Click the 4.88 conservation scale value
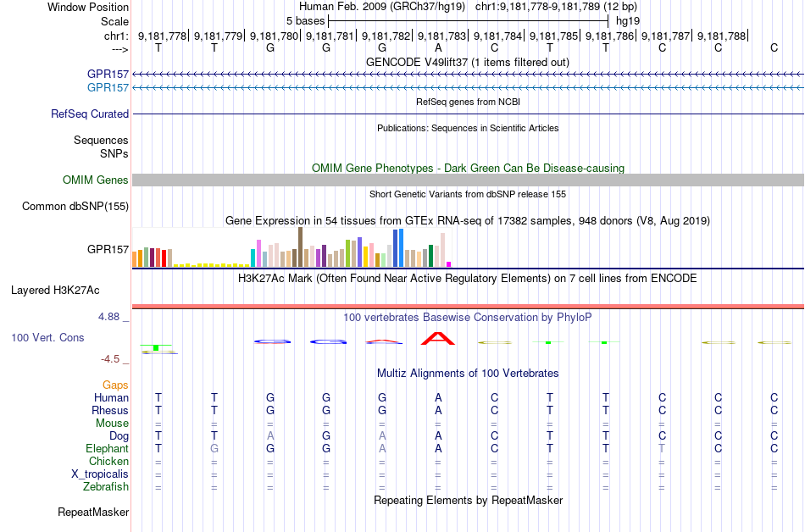Screen dimensions: 805x532 [x=108, y=317]
